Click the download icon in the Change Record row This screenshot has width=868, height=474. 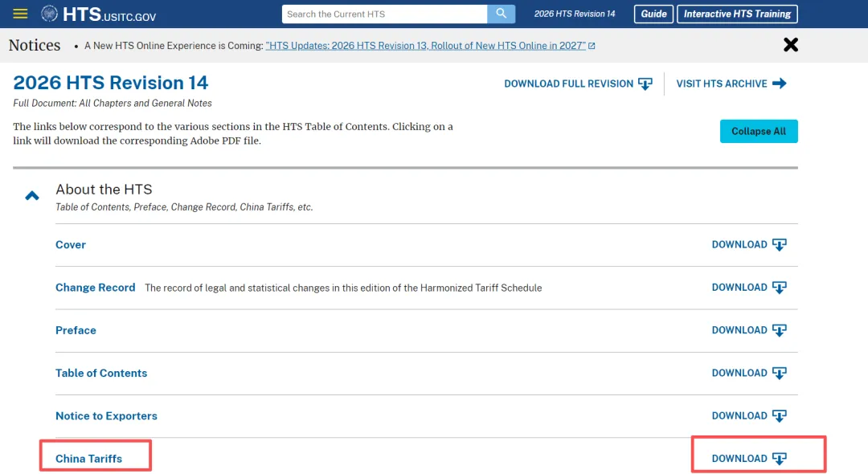[780, 288]
